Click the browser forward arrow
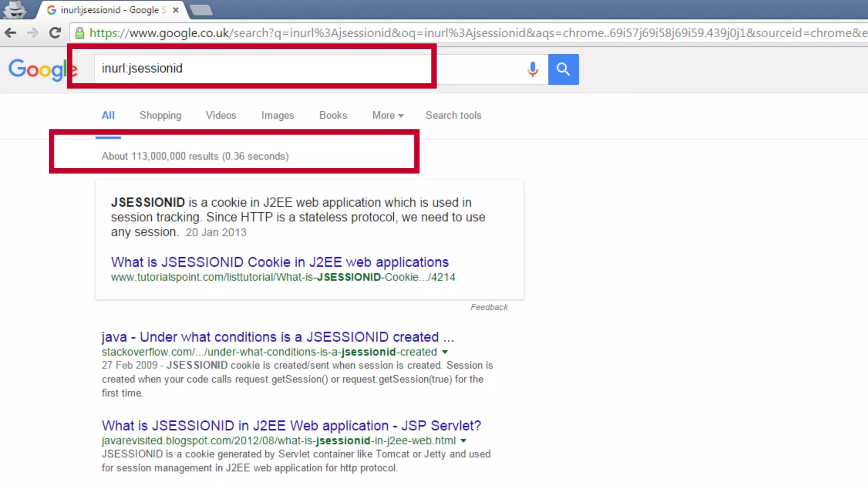The image size is (868, 488). (33, 33)
